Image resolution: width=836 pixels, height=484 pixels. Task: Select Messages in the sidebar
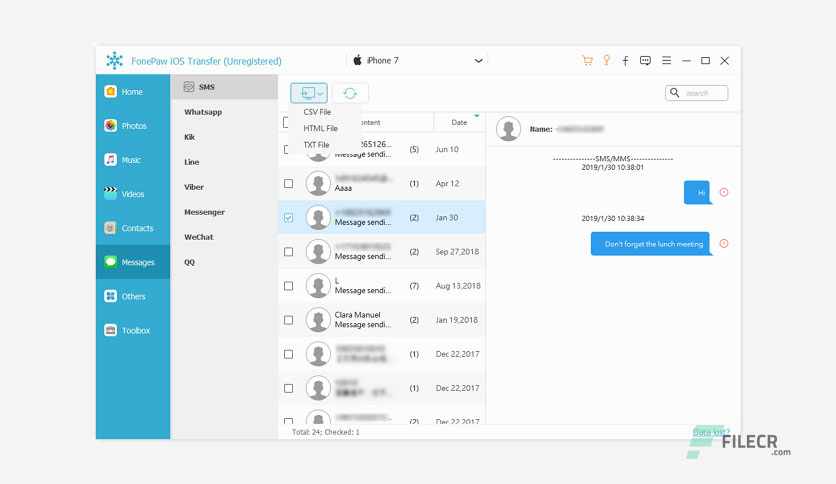(x=133, y=262)
